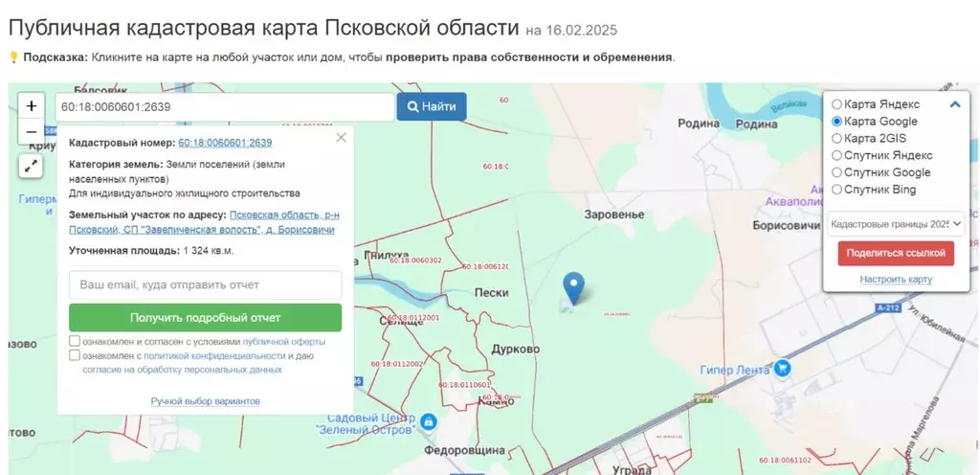The width and height of the screenshot is (980, 475).
Task: Close the parcel info popup
Action: (x=341, y=138)
